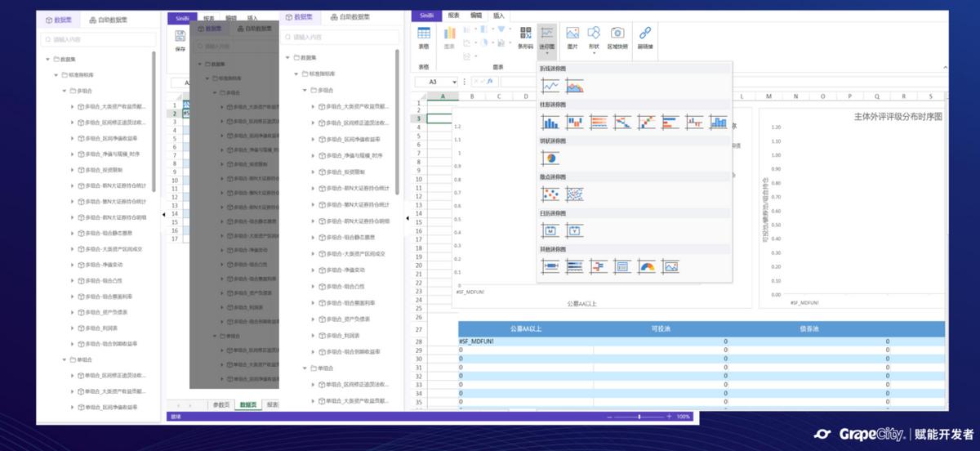
Task: Switch to the 编辑 ribbon tab
Action: coord(476,16)
